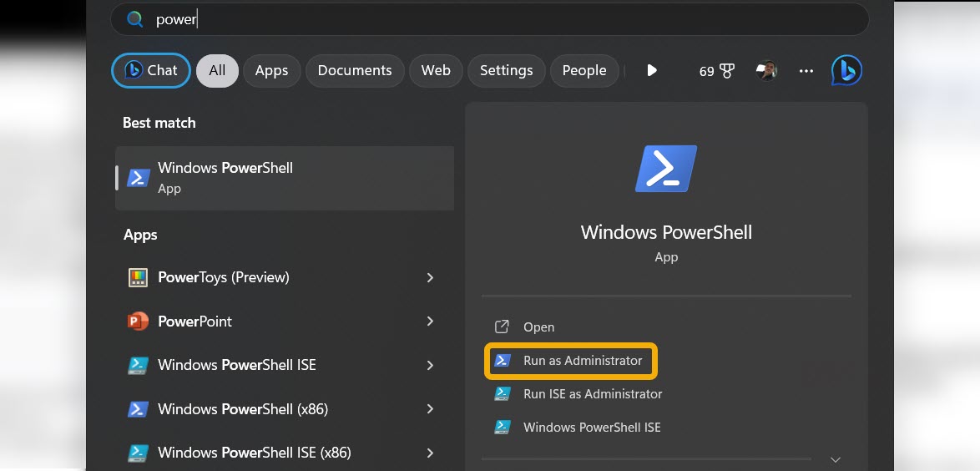
Task: Expand Windows PowerShell ISE chevron
Action: [x=430, y=365]
